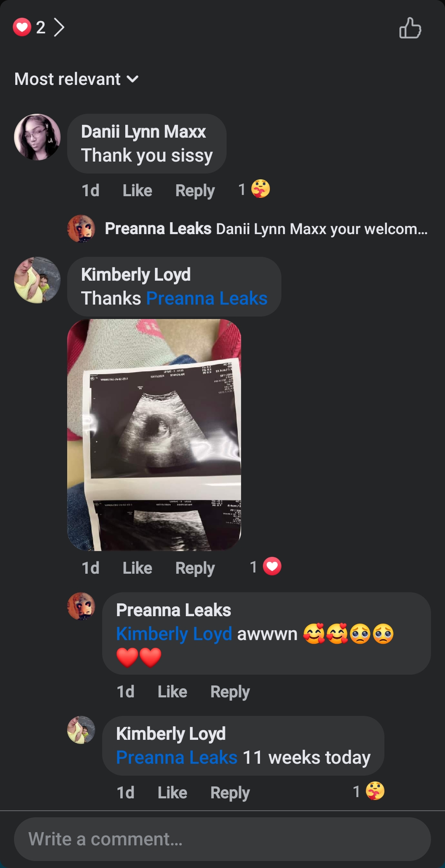Viewport: 445px width, 868px height.
Task: Like Kimberly Loyd's ultrasound comment
Action: point(137,568)
